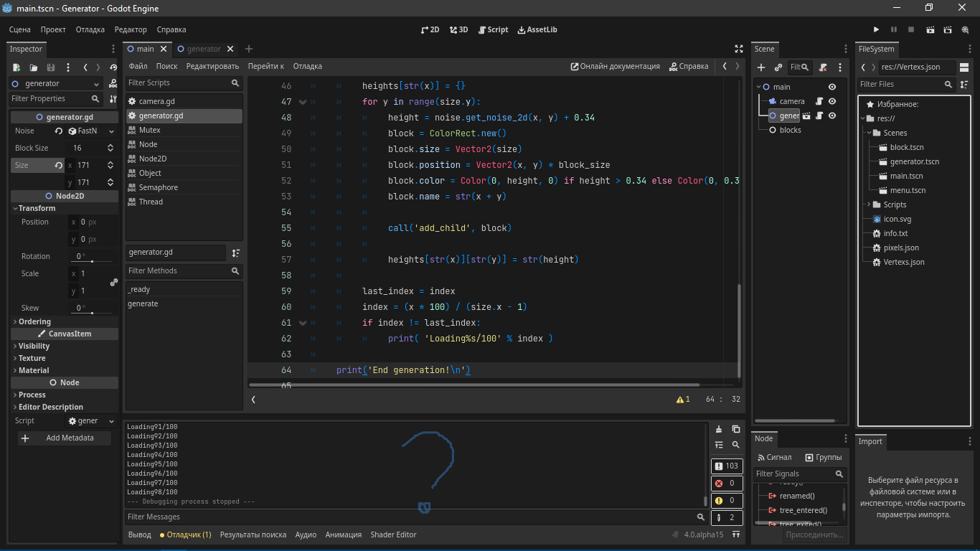Viewport: 980px width, 551px height.
Task: Switch to the Shader Editor panel
Action: 393,534
